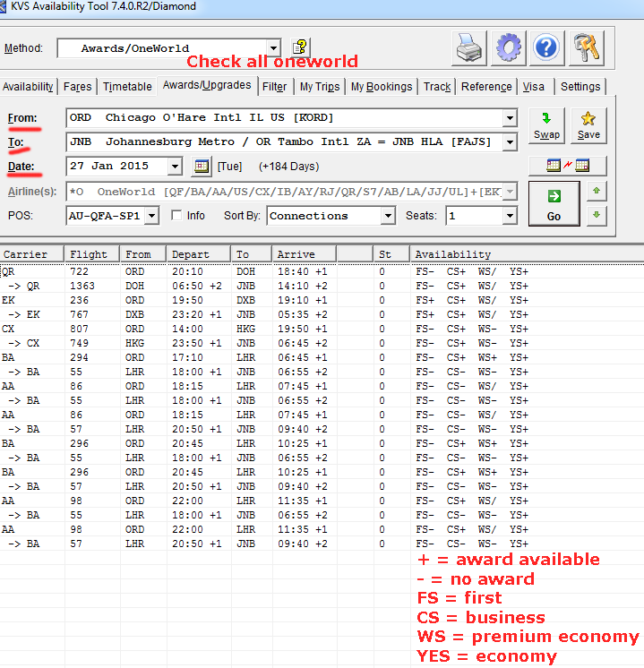Click the printer icon

click(x=468, y=47)
